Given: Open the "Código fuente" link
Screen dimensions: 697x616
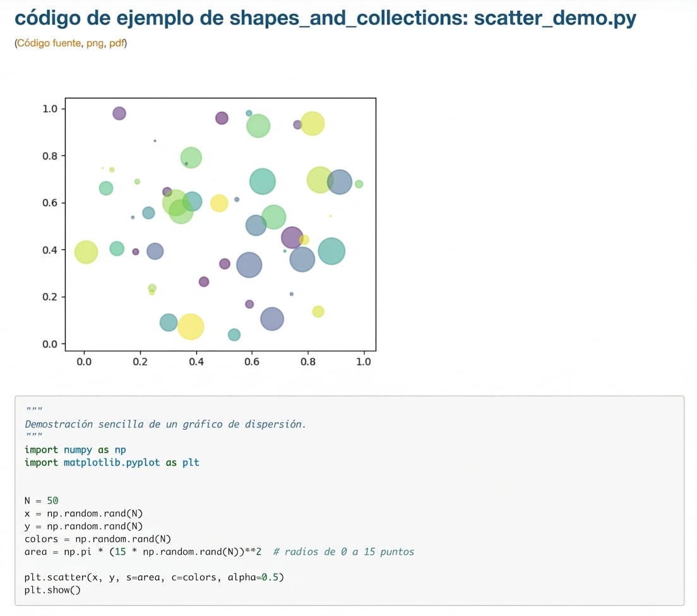Looking at the screenshot, I should [48, 44].
